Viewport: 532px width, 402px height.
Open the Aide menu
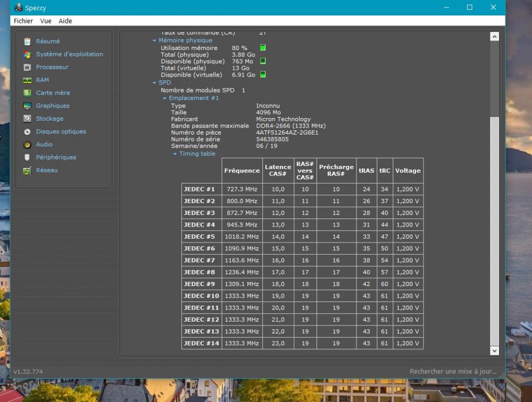tap(65, 21)
